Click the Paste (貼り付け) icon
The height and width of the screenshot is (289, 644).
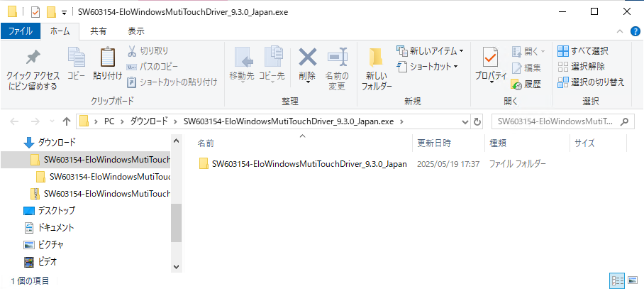click(107, 60)
